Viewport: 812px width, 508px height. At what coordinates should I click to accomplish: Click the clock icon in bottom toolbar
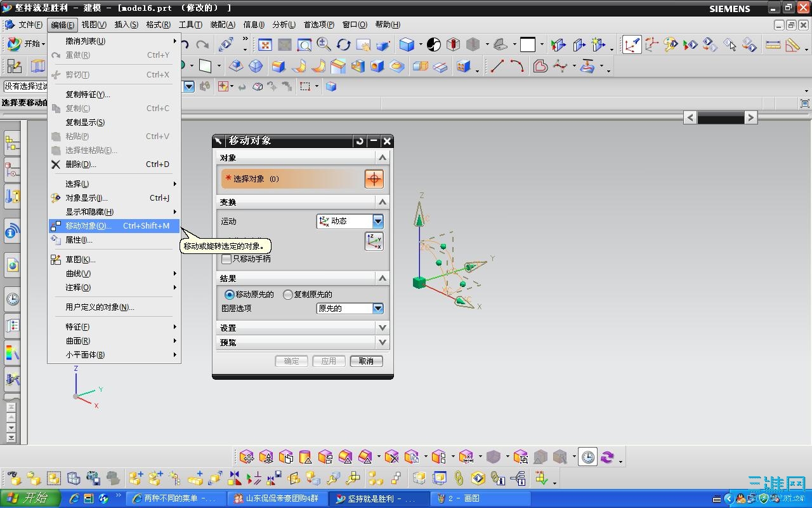pyautogui.click(x=588, y=457)
